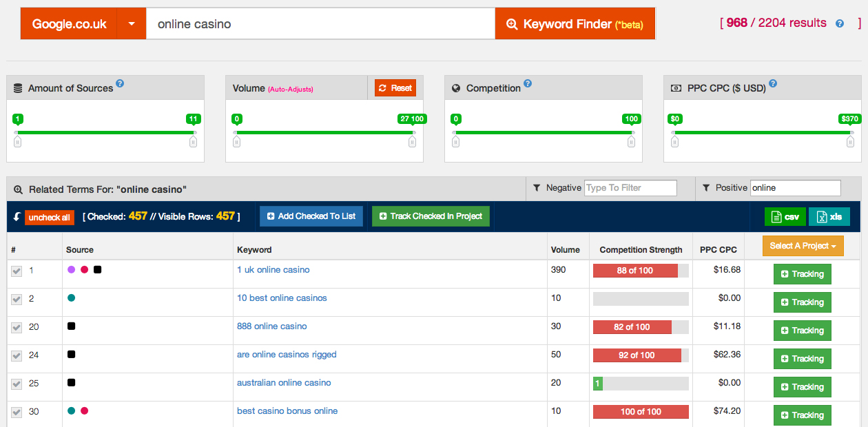Click the Competition minimum slider handle
Screen dimensions: 868x427
(455, 141)
